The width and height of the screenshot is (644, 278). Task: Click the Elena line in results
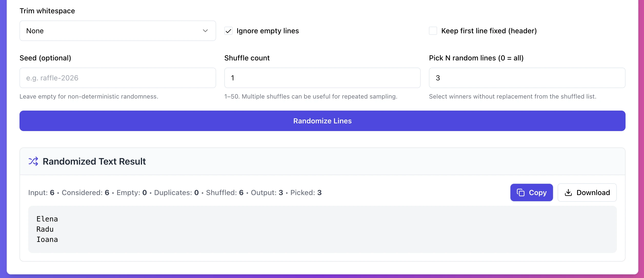pos(47,219)
